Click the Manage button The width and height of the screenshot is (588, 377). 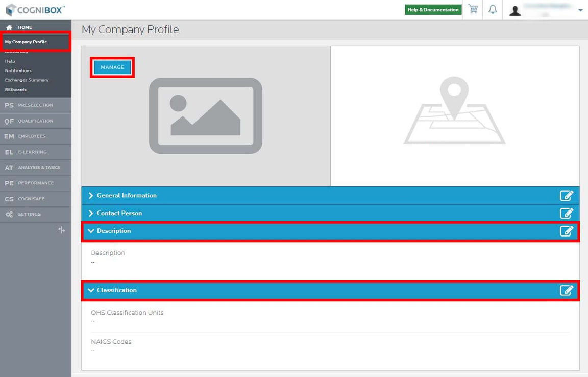[112, 67]
